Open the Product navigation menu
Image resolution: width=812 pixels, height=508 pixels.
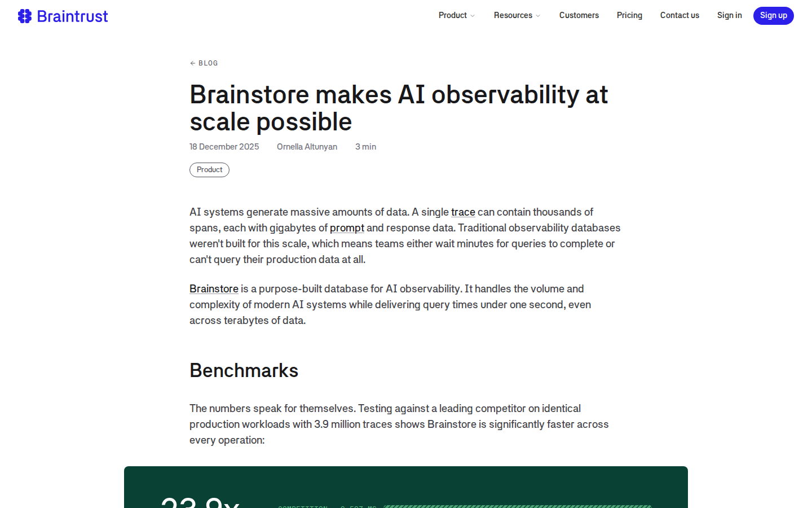click(457, 15)
